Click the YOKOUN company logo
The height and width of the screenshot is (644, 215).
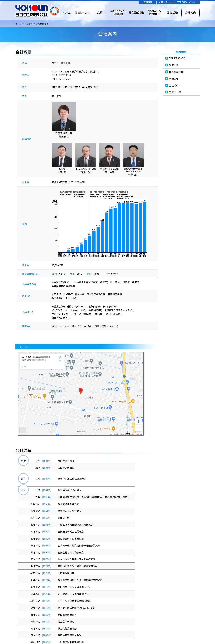[31, 11]
